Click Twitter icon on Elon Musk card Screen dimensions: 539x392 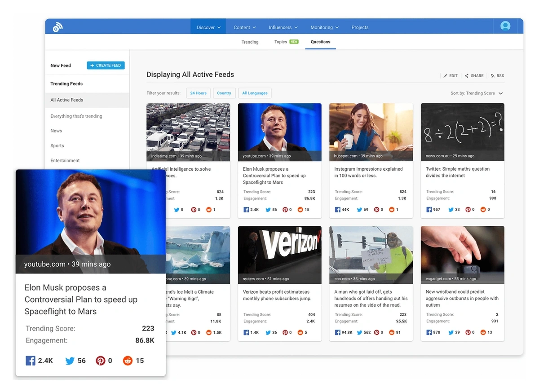pos(268,210)
